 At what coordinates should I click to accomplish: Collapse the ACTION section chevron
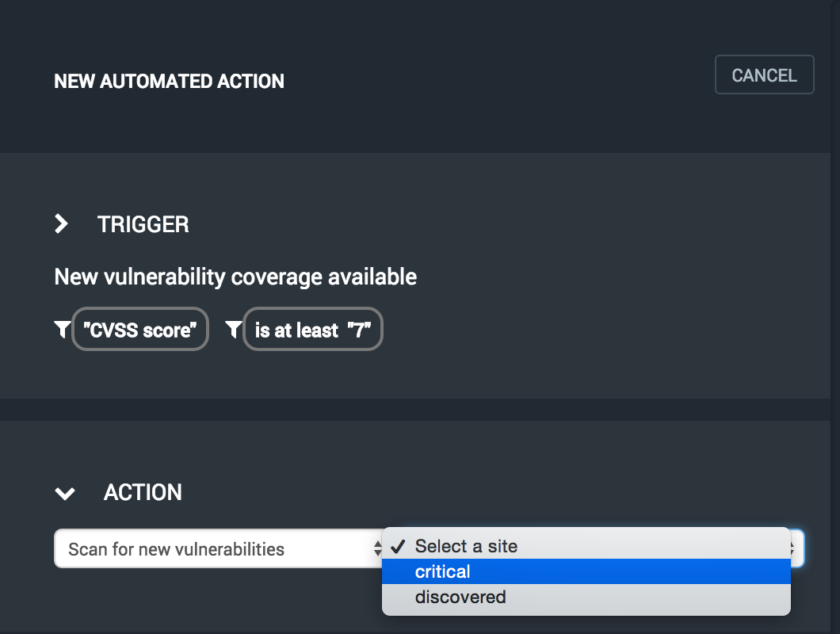click(64, 494)
